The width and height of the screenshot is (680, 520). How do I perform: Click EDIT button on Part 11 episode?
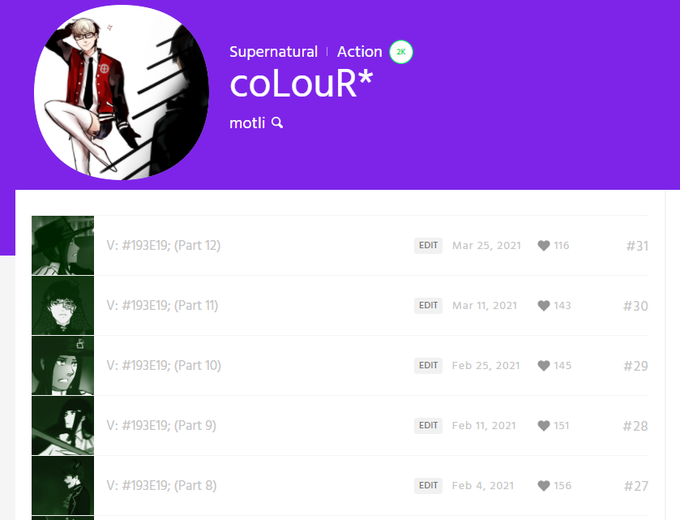(428, 305)
